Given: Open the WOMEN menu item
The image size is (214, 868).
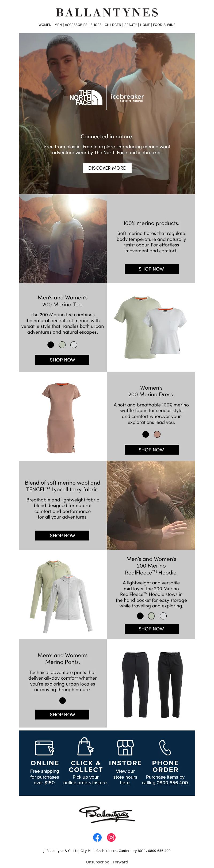Looking at the screenshot, I should click(45, 25).
